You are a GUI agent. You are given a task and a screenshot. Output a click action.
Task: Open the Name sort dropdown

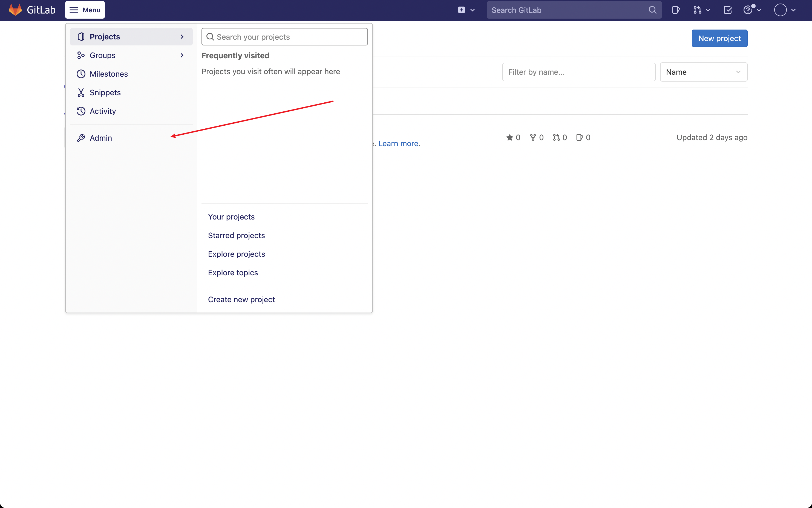[704, 72]
